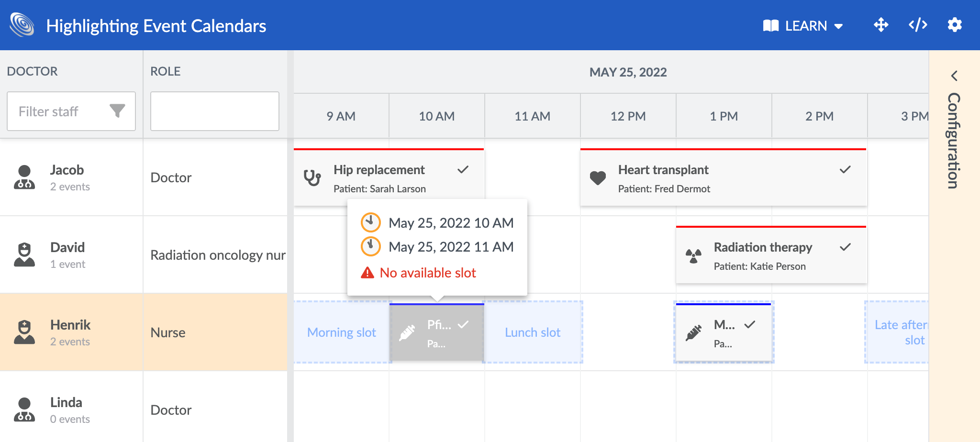Click the heart icon on Heart transplant
This screenshot has width=980, height=442.
click(x=598, y=178)
